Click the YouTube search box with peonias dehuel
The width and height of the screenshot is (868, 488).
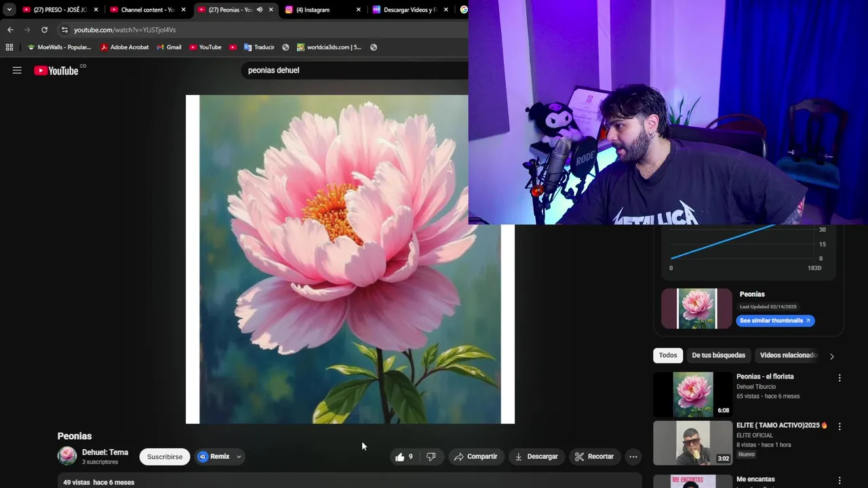tap(354, 70)
